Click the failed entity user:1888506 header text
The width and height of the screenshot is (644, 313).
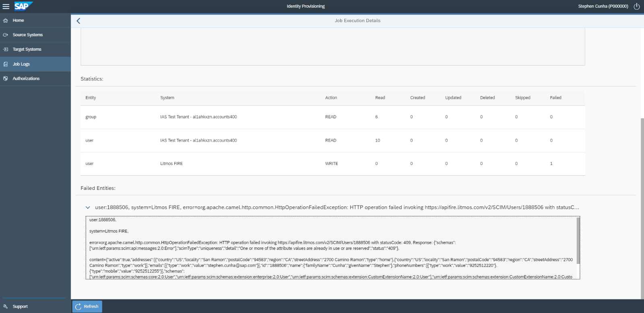(x=337, y=208)
